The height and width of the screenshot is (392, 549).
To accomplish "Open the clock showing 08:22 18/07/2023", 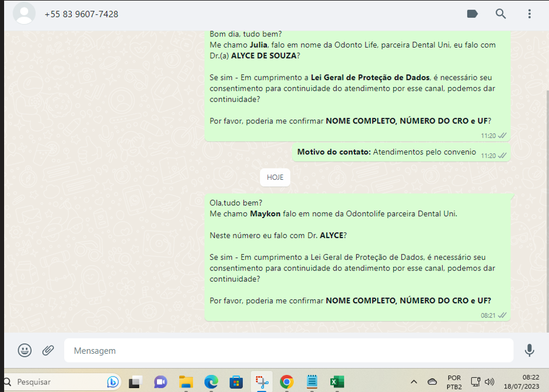I will tap(522, 382).
